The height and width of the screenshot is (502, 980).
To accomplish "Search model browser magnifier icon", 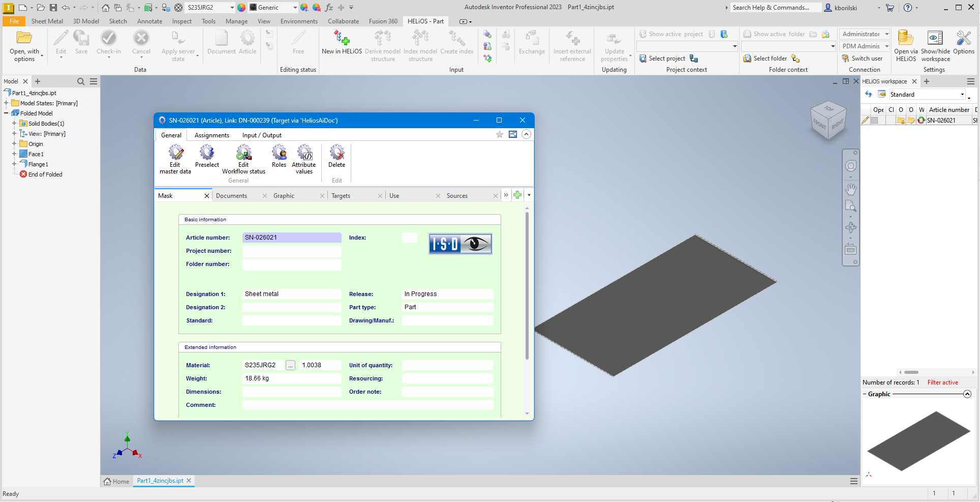I will pyautogui.click(x=81, y=81).
